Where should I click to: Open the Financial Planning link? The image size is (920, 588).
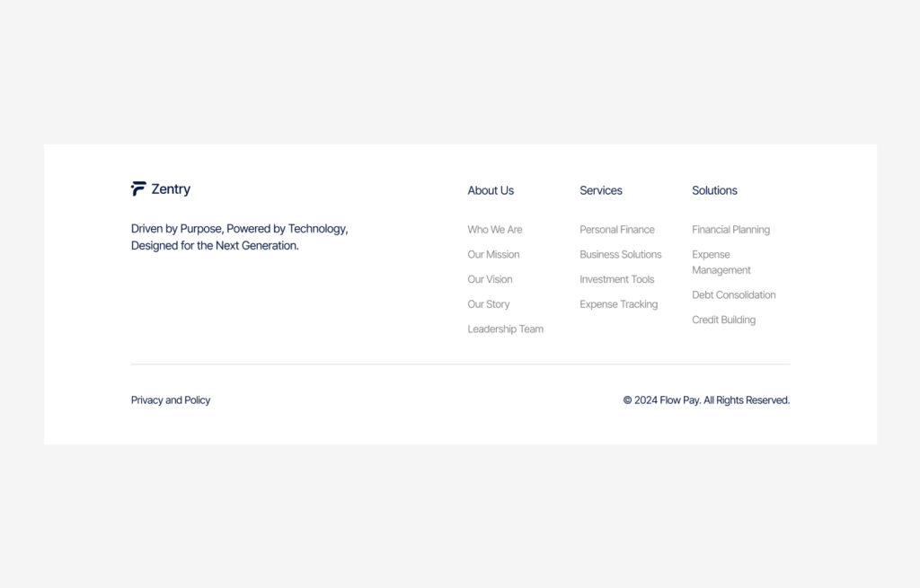[730, 230]
